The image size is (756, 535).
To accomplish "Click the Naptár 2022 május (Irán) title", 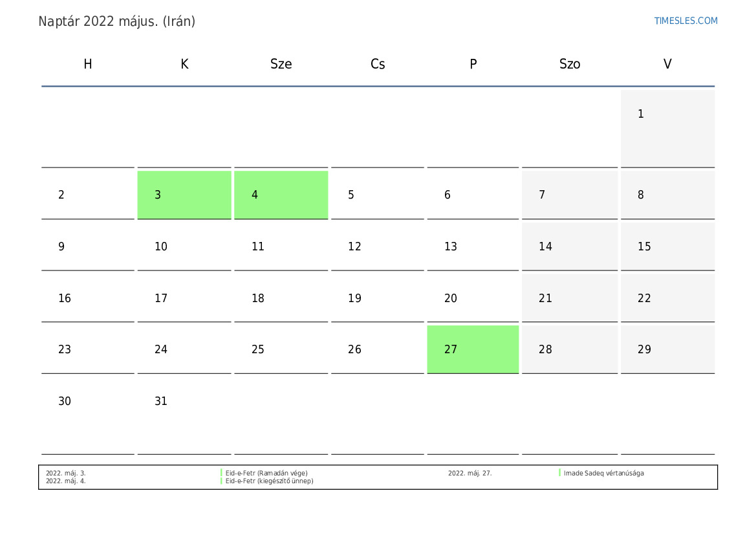I will pos(117,21).
